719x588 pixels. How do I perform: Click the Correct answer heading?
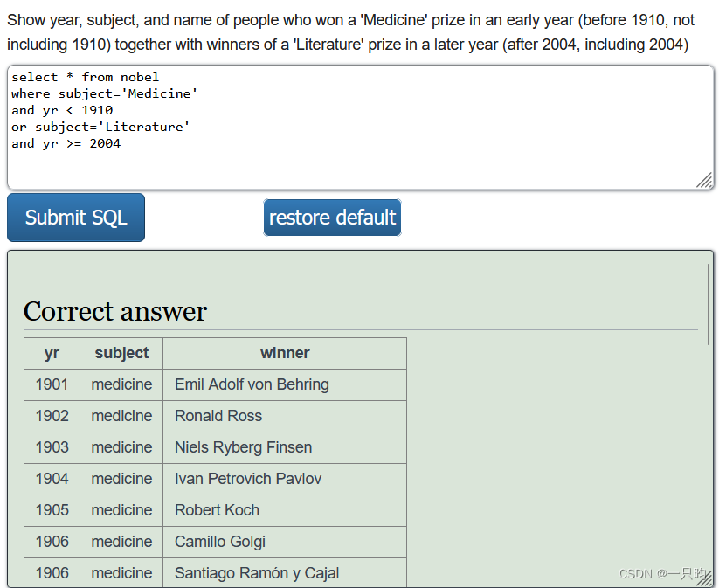(114, 312)
